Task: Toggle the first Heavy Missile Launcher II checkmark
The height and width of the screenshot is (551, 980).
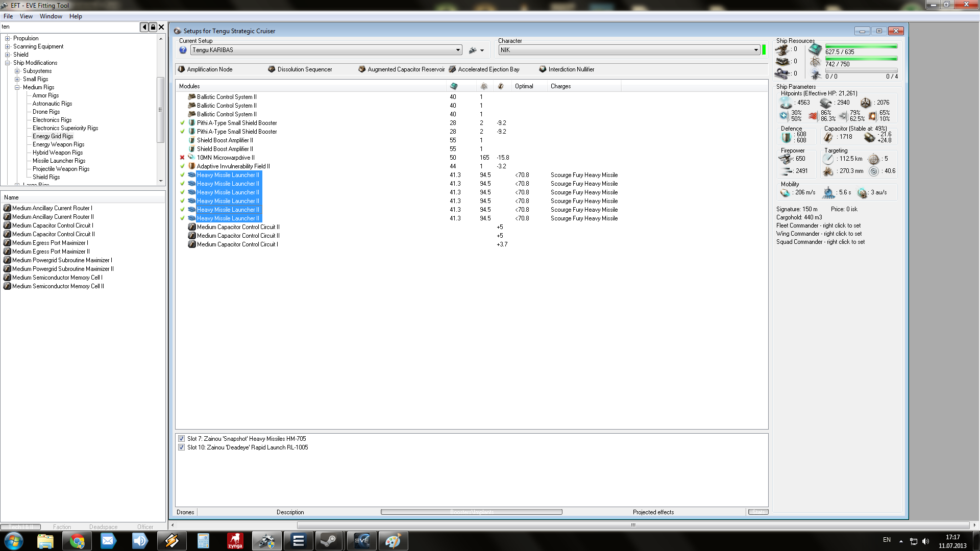Action: click(x=182, y=175)
